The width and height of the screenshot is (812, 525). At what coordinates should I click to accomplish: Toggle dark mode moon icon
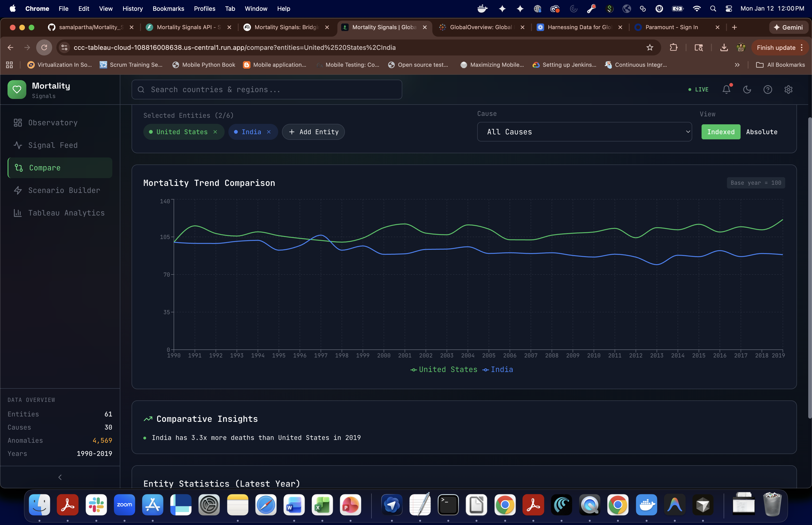[747, 89]
